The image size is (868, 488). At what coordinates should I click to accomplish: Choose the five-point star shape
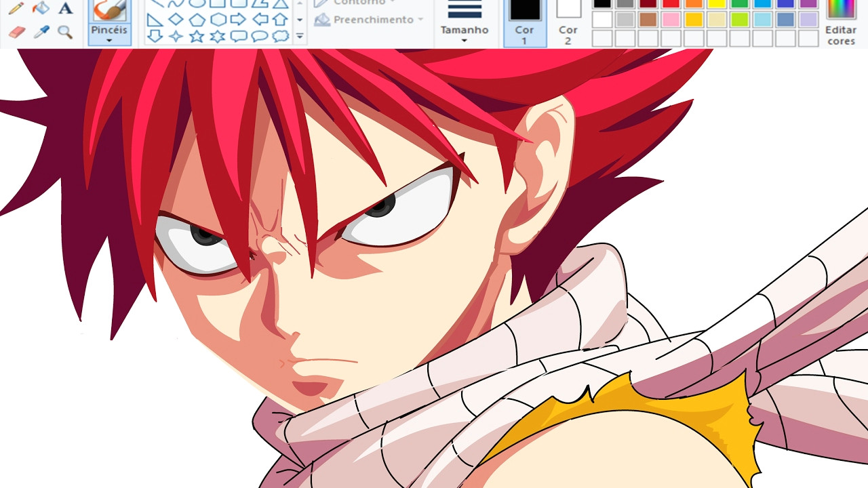tap(197, 36)
